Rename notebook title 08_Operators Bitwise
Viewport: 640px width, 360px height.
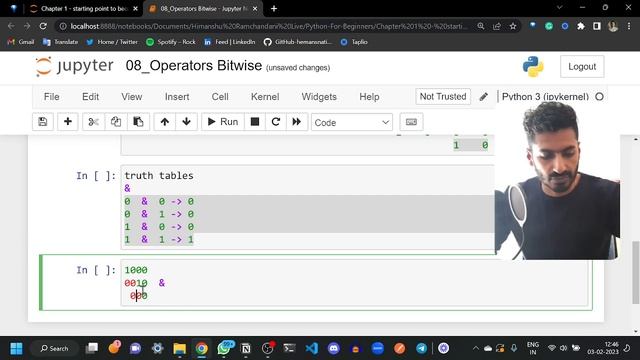point(193,66)
